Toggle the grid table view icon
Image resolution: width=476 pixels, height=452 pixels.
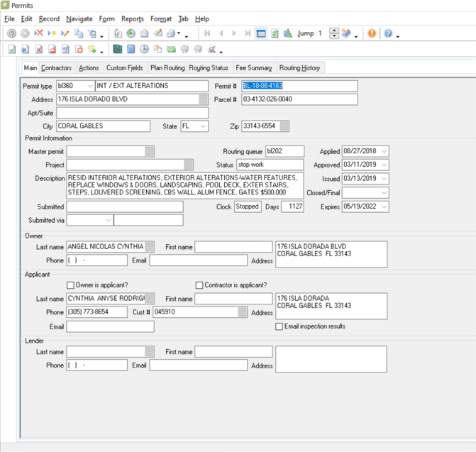click(261, 33)
